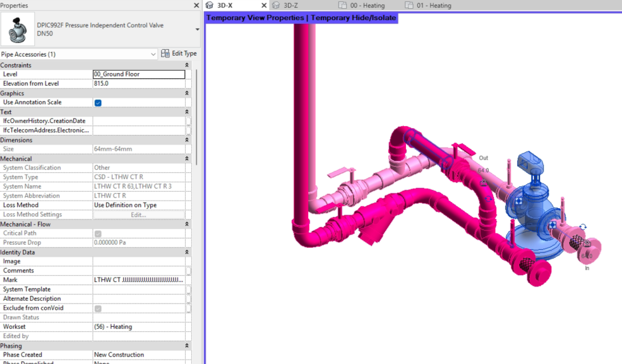Open the type selector dropdown arrow
This screenshot has height=364, width=622.
pos(197,30)
